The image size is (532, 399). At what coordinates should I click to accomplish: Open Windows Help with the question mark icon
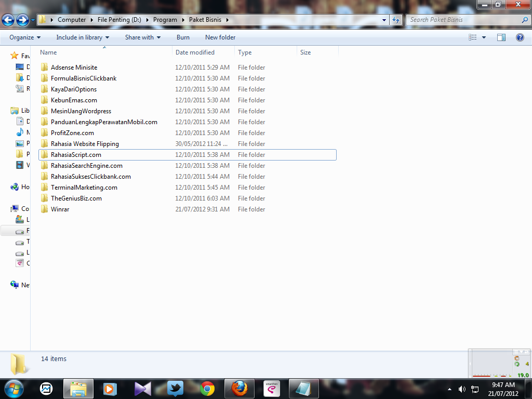tap(520, 37)
